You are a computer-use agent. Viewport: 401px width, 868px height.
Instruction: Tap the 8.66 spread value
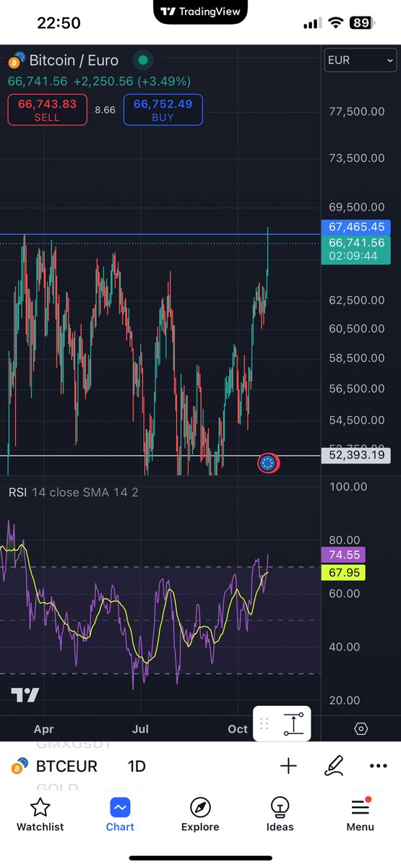click(105, 110)
